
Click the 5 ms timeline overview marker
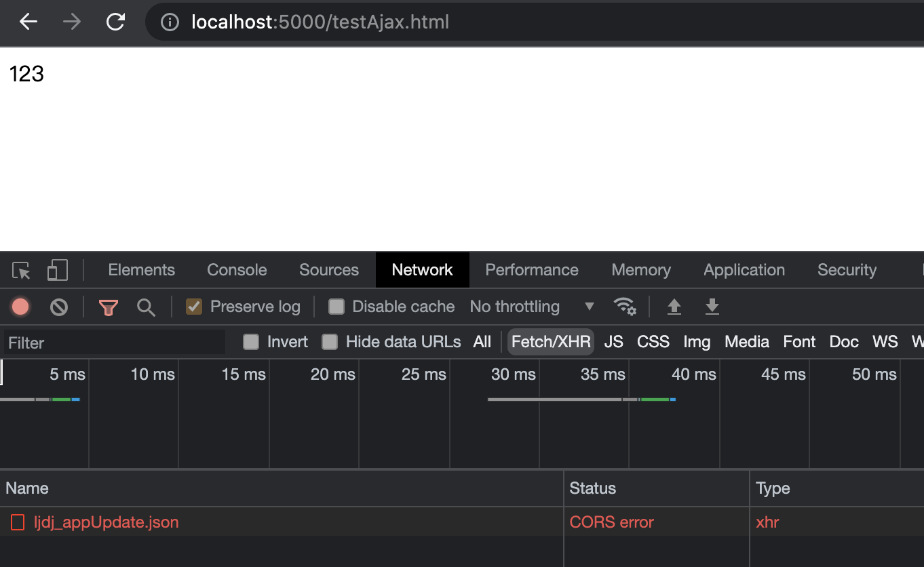[68, 374]
